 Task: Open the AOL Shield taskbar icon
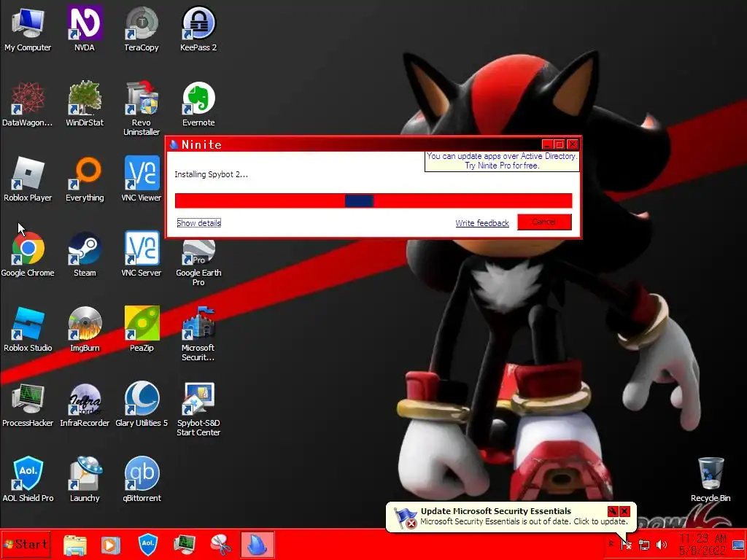click(x=147, y=544)
